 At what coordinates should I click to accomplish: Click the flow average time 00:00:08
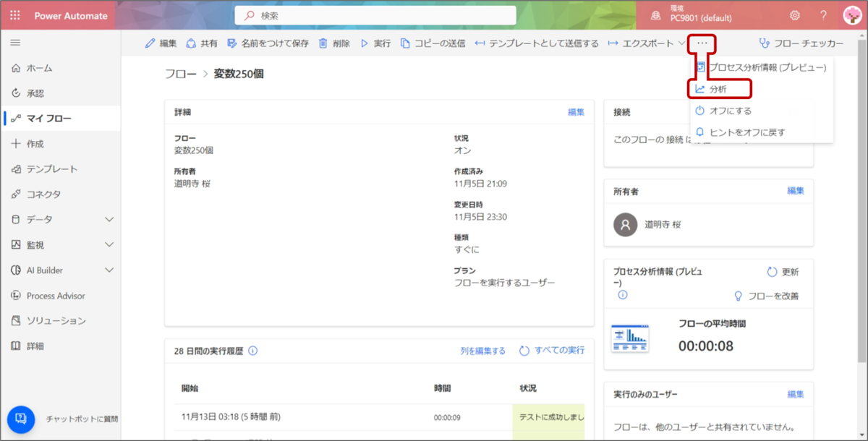[x=706, y=346]
